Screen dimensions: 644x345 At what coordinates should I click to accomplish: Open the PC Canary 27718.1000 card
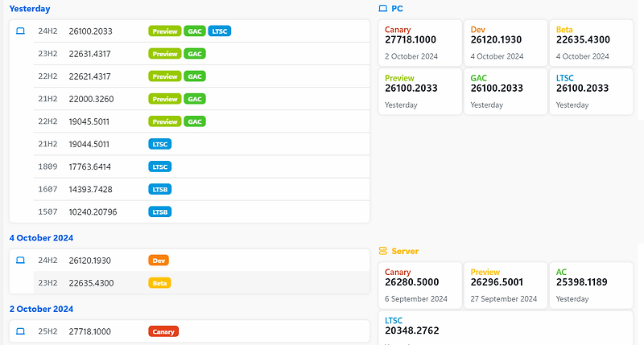(420, 43)
